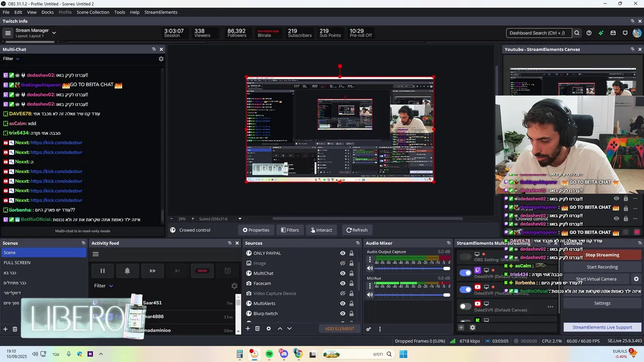Open the File menu
Screen dimensions: 644x362
[6, 12]
